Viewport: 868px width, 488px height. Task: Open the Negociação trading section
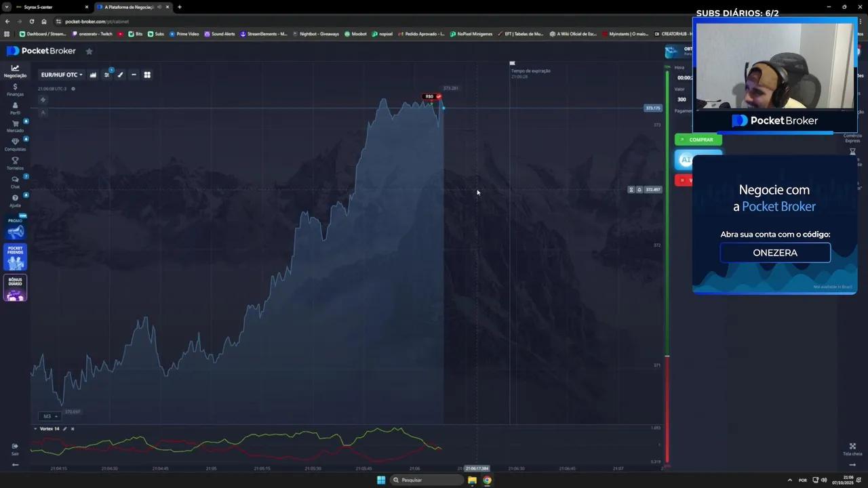click(x=15, y=71)
